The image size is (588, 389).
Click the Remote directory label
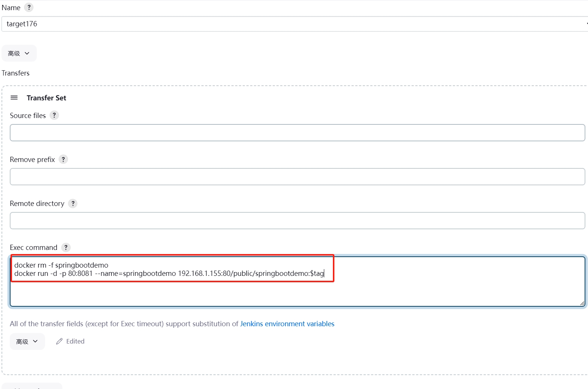coord(37,203)
